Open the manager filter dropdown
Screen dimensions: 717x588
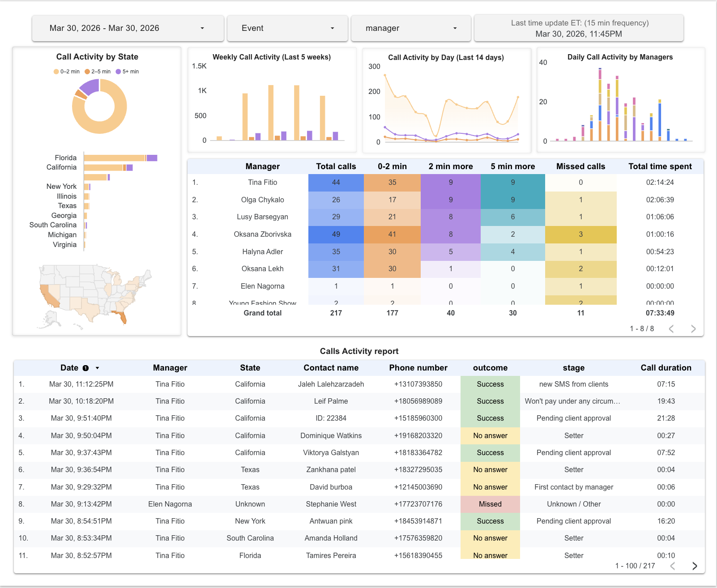point(410,28)
